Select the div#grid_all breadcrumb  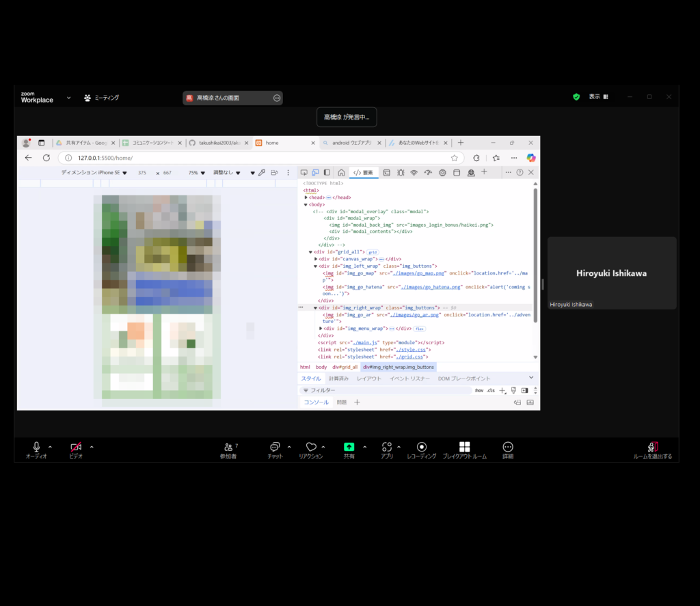point(345,368)
